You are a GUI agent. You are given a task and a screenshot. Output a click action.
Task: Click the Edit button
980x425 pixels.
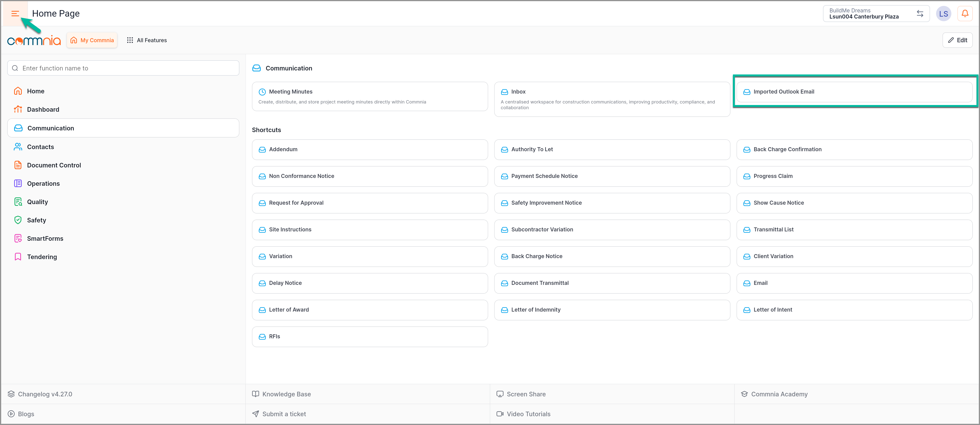(x=957, y=40)
